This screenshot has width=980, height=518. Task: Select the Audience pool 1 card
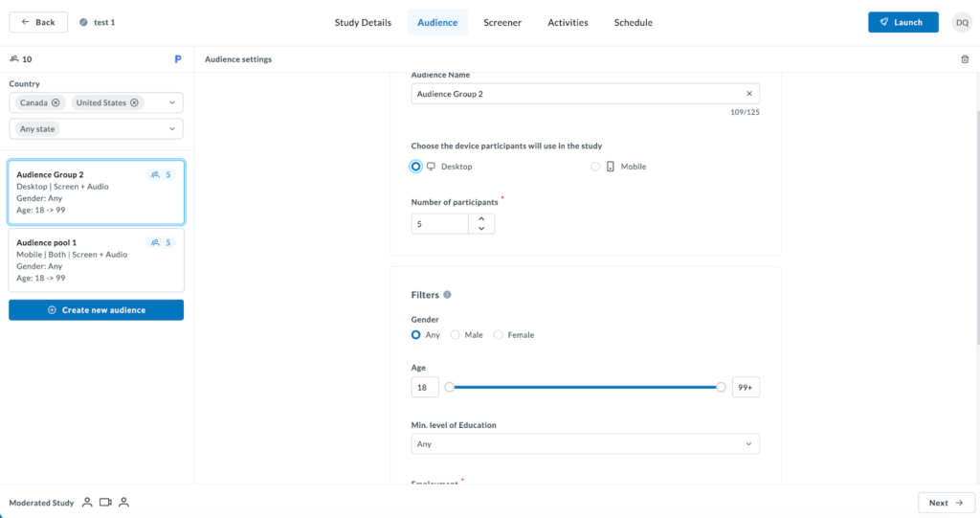pyautogui.click(x=96, y=260)
